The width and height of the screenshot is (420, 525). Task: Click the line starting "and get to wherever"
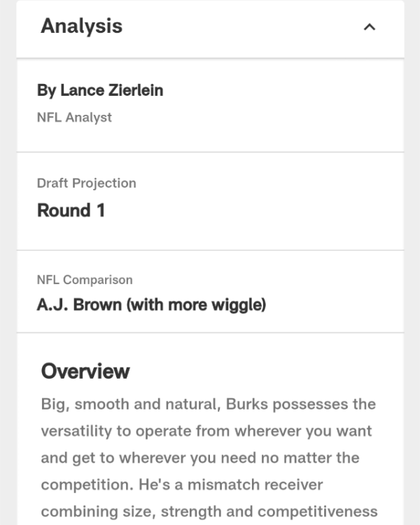pos(199,458)
